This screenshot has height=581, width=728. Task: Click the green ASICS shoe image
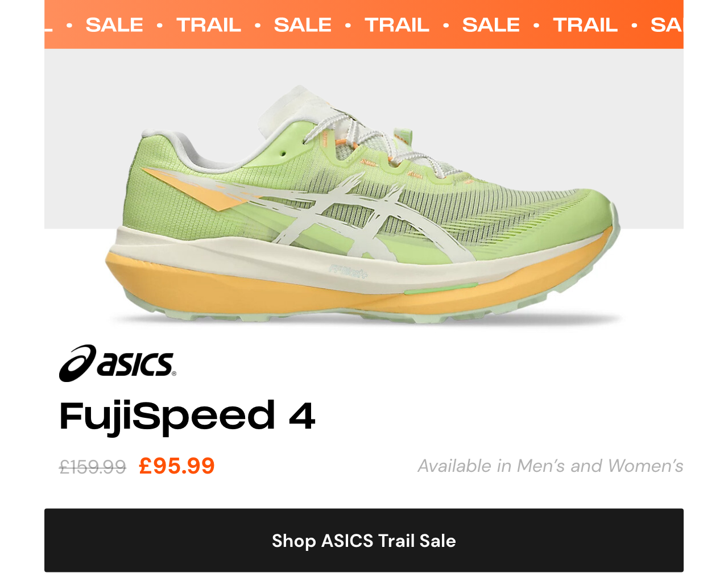pos(362,205)
